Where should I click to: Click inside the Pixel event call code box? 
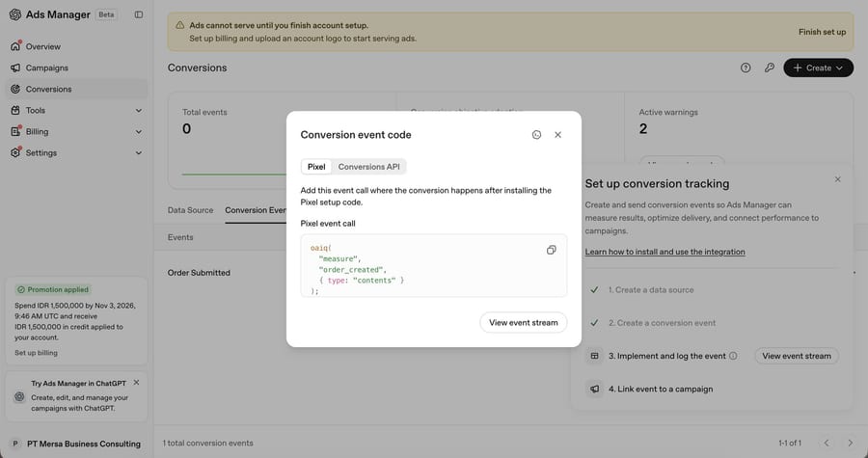click(434, 265)
